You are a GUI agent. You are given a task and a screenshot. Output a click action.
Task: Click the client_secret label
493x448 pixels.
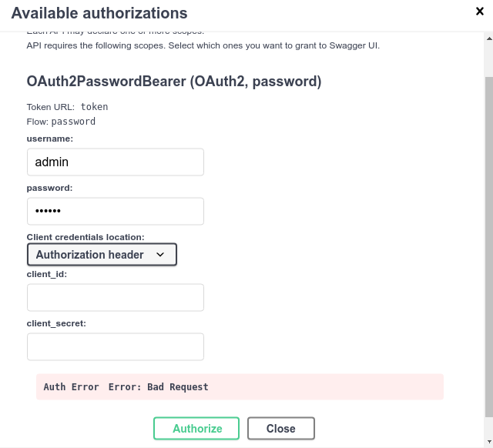tap(56, 323)
